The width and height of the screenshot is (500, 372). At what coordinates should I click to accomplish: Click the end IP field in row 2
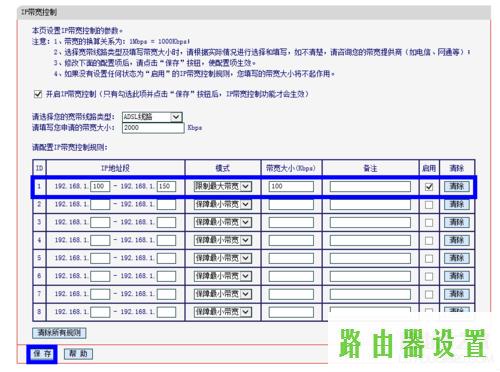[166, 204]
